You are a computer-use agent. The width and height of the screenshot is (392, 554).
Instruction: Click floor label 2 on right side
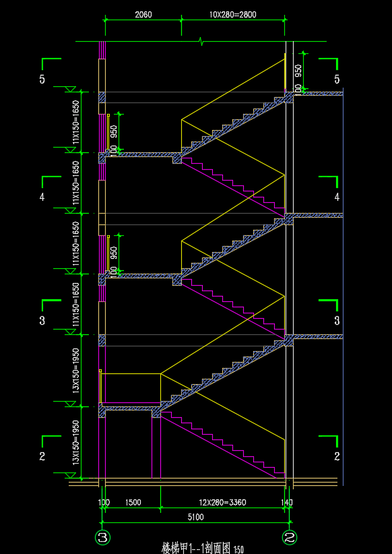(x=337, y=456)
